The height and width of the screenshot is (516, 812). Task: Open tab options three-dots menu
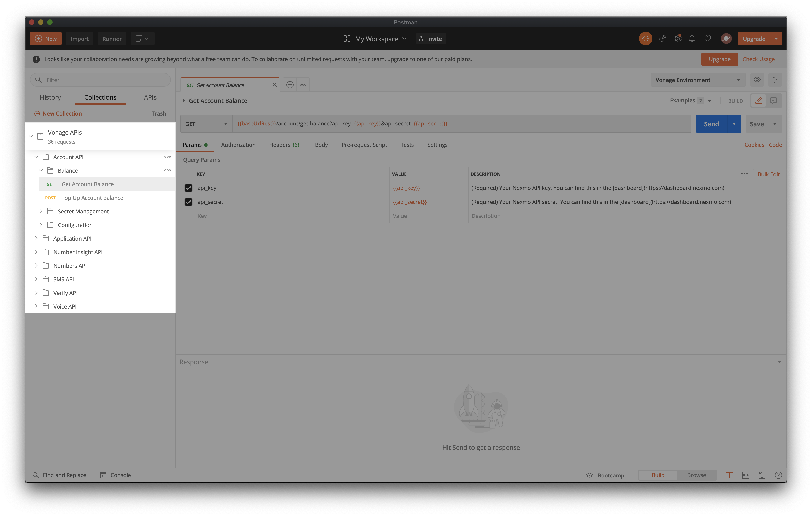303,84
